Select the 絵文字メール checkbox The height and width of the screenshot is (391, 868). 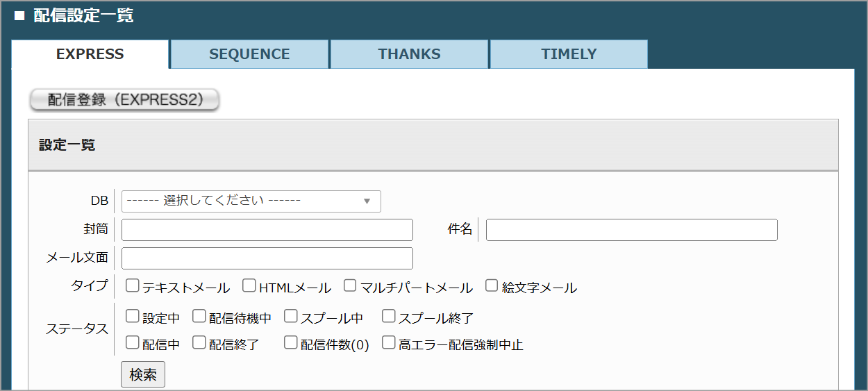[x=492, y=285]
